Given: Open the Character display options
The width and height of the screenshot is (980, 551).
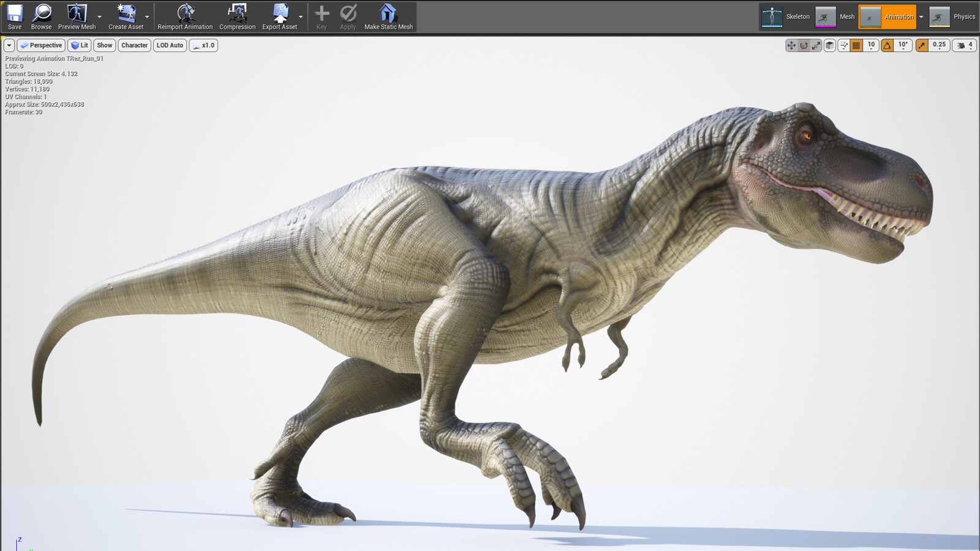Looking at the screenshot, I should click(x=134, y=45).
